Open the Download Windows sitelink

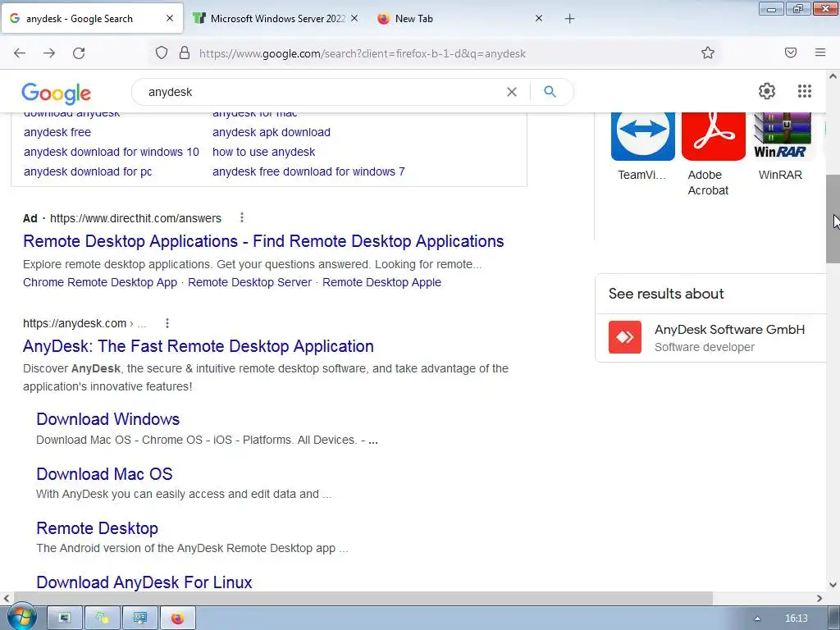[x=108, y=419]
